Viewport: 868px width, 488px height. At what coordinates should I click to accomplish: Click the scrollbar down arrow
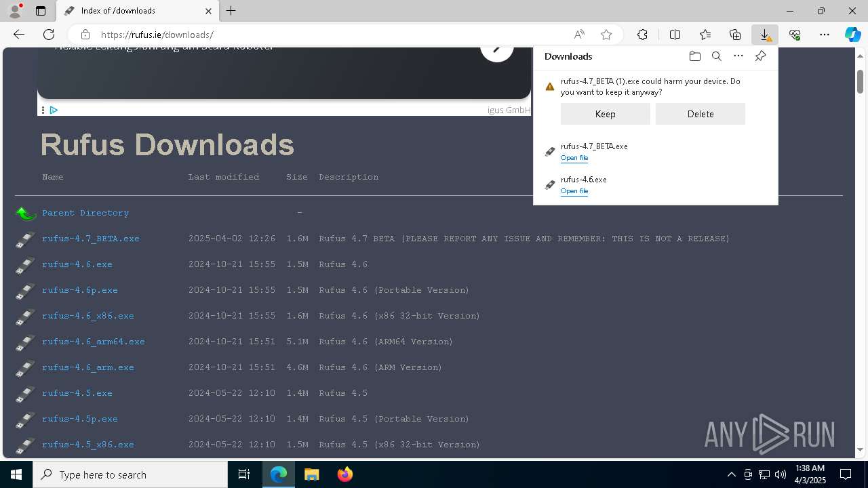click(861, 449)
